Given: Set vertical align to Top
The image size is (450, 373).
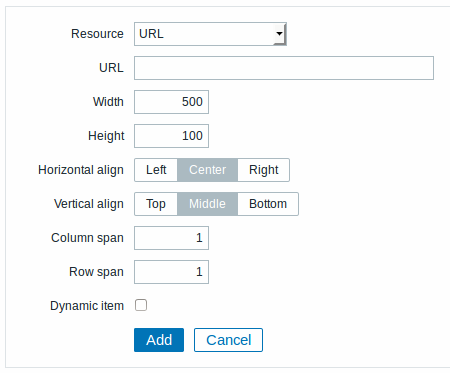Looking at the screenshot, I should tap(156, 204).
